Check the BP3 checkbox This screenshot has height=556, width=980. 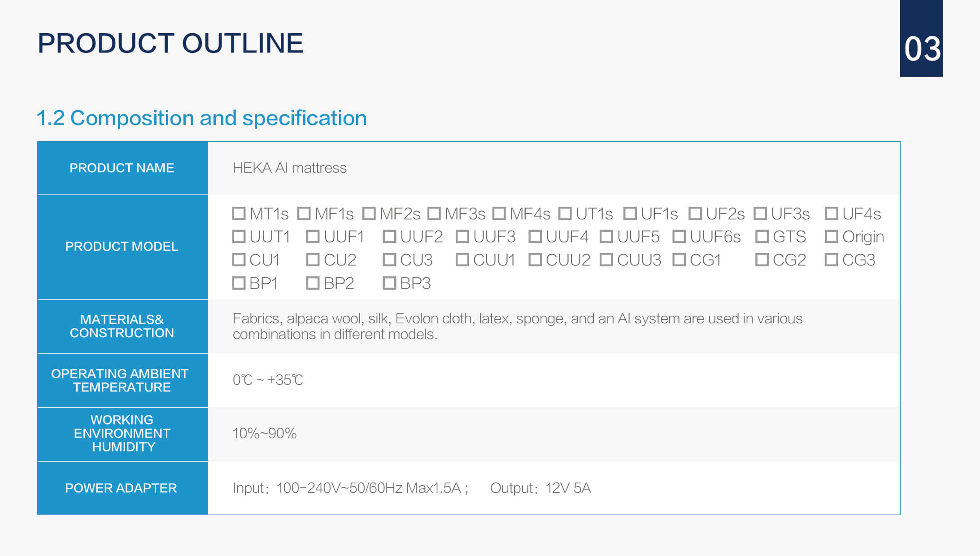pos(389,283)
